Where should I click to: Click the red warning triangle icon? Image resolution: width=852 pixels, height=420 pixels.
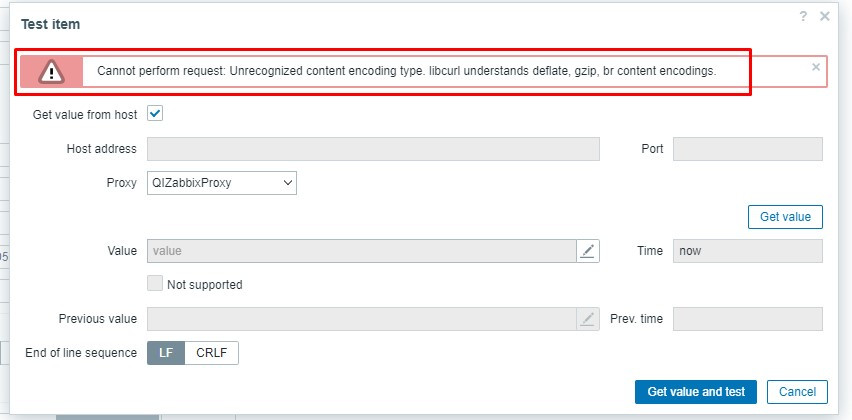point(52,71)
